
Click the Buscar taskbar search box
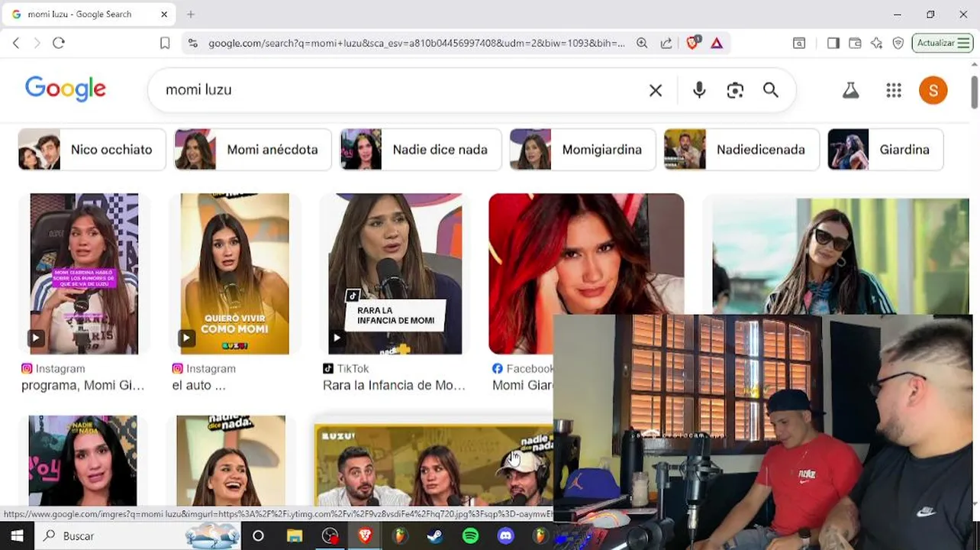point(137,536)
